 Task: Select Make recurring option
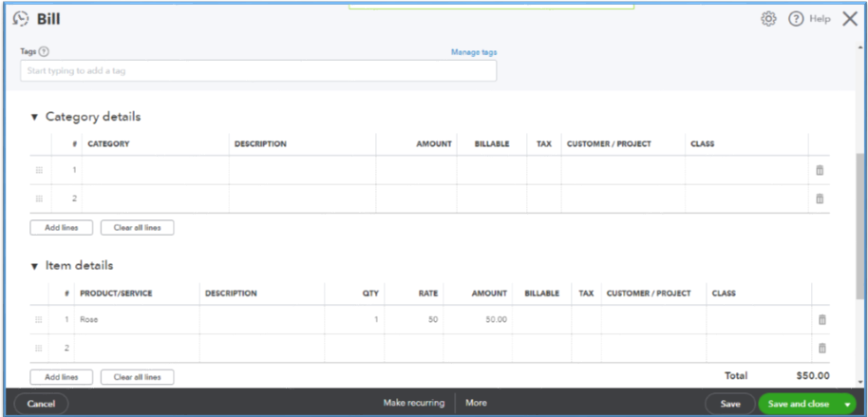(x=414, y=403)
